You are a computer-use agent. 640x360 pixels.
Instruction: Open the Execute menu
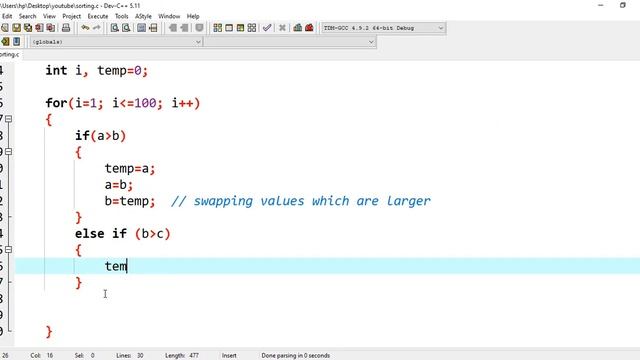pyautogui.click(x=98, y=16)
